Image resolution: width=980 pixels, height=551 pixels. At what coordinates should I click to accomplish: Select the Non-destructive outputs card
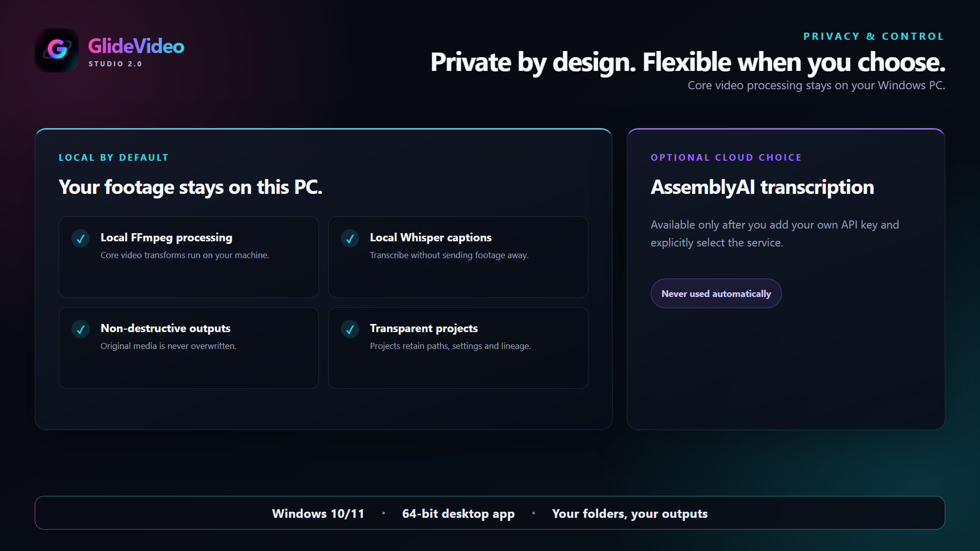click(x=189, y=348)
